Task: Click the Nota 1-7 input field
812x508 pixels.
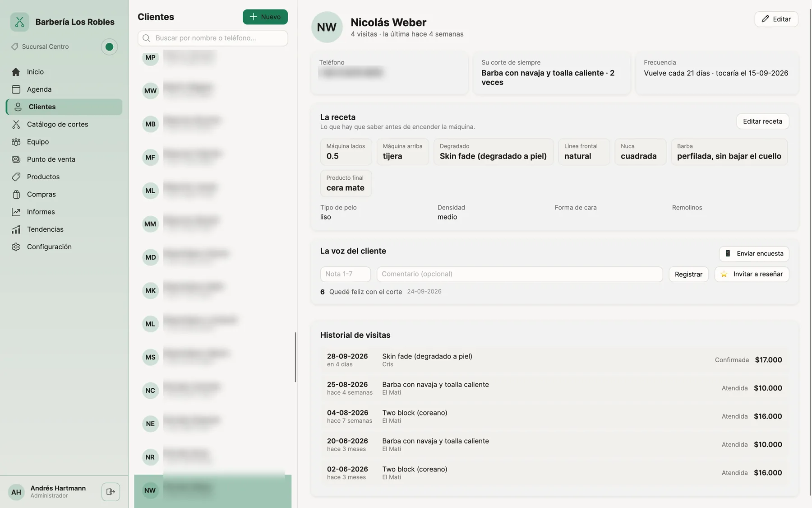Action: [x=346, y=274]
